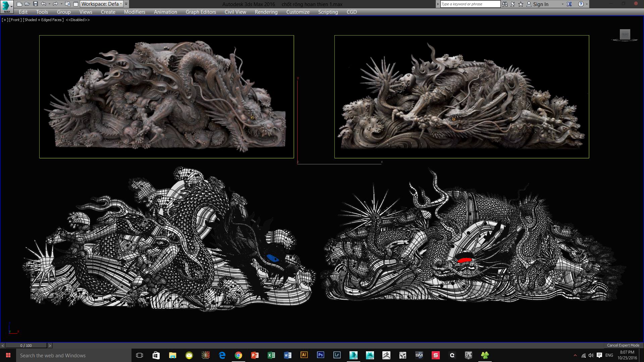Click the Open File folder icon
The height and width of the screenshot is (362, 644).
click(27, 4)
